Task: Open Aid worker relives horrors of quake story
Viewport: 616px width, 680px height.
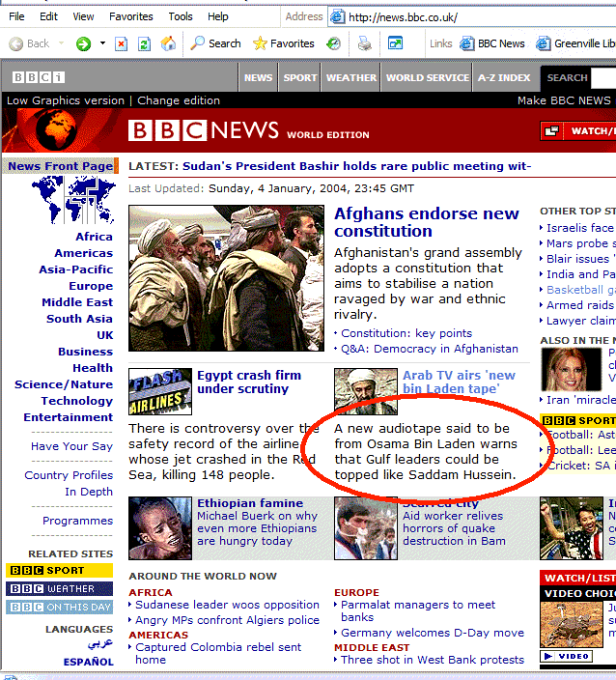Action: [x=454, y=528]
